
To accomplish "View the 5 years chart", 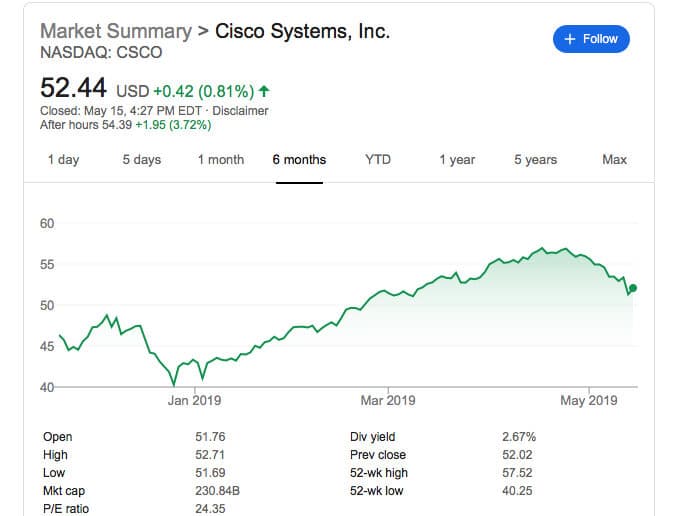I will tap(535, 160).
